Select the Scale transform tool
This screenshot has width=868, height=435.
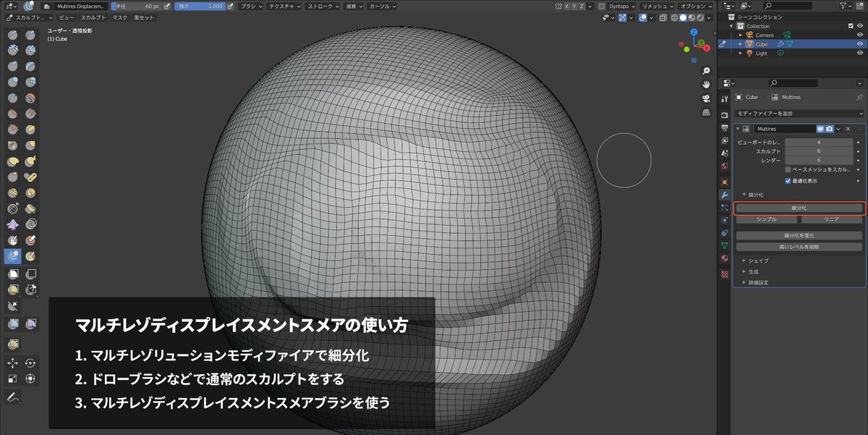tap(13, 379)
